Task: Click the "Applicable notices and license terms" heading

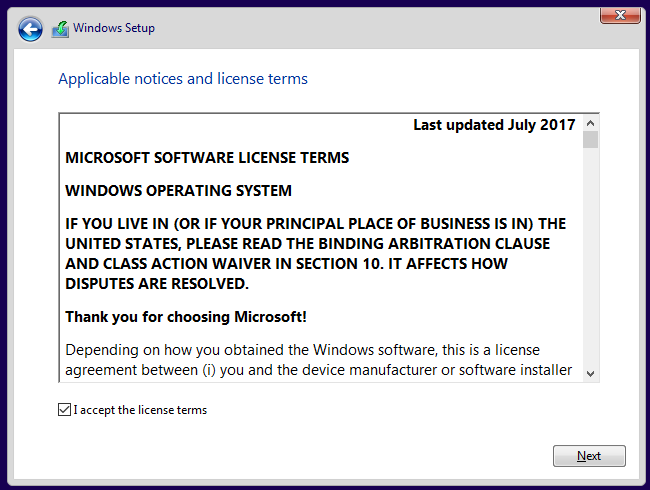Action: click(x=183, y=79)
